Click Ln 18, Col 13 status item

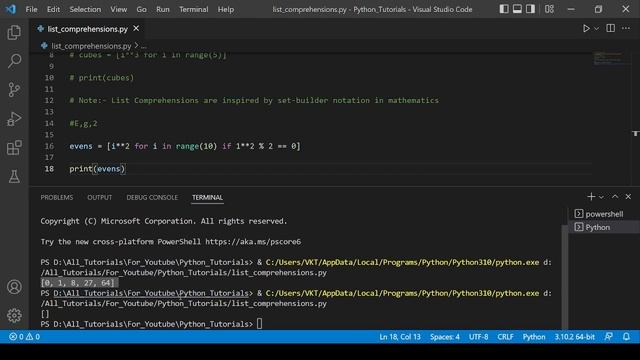coord(400,337)
